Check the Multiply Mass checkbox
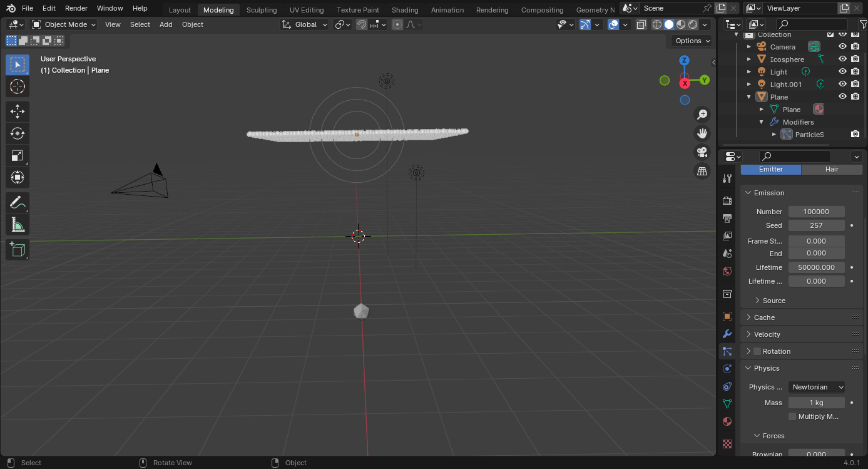This screenshot has width=868, height=469. (x=792, y=416)
